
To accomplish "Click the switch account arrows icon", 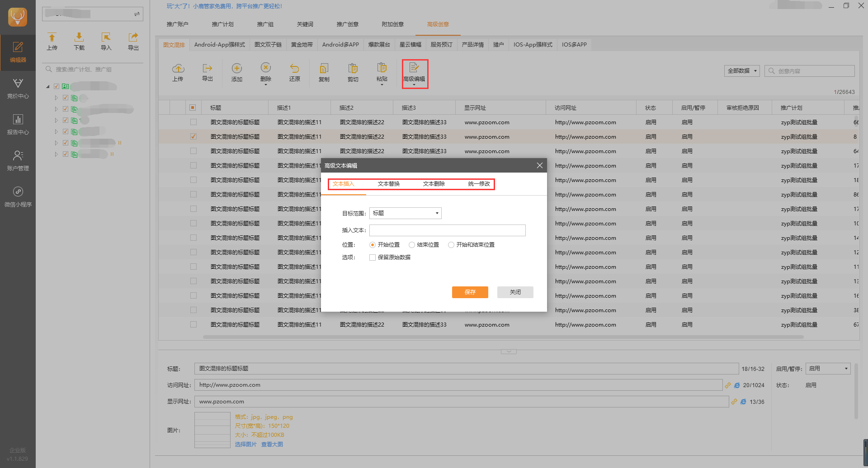I will [137, 14].
